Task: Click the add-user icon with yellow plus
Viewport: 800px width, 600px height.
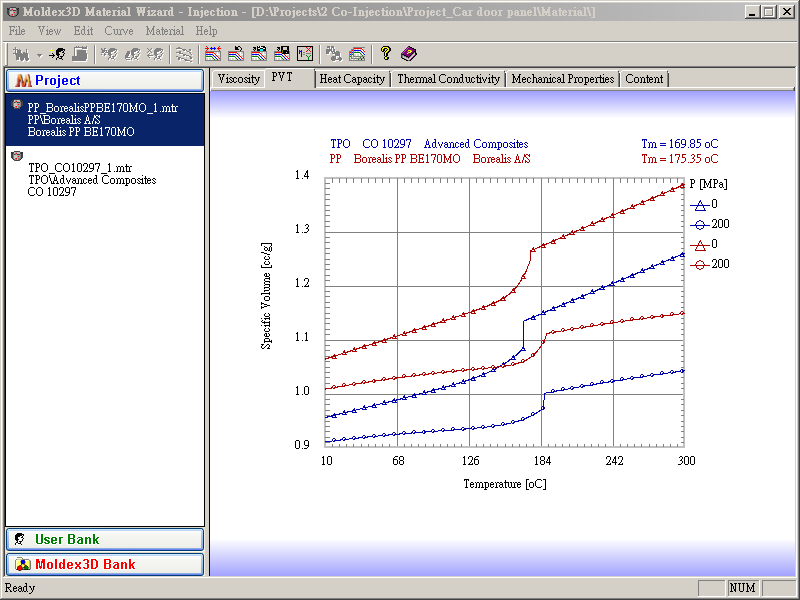Action: pyautogui.click(x=57, y=54)
